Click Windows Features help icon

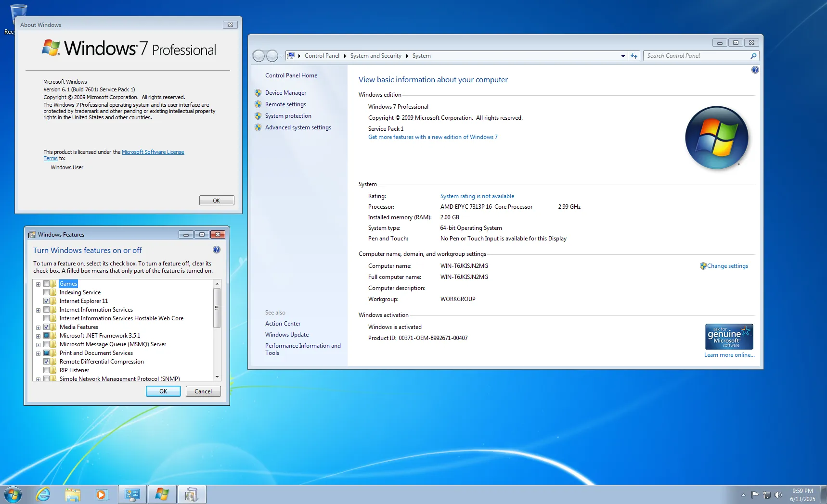pyautogui.click(x=217, y=250)
